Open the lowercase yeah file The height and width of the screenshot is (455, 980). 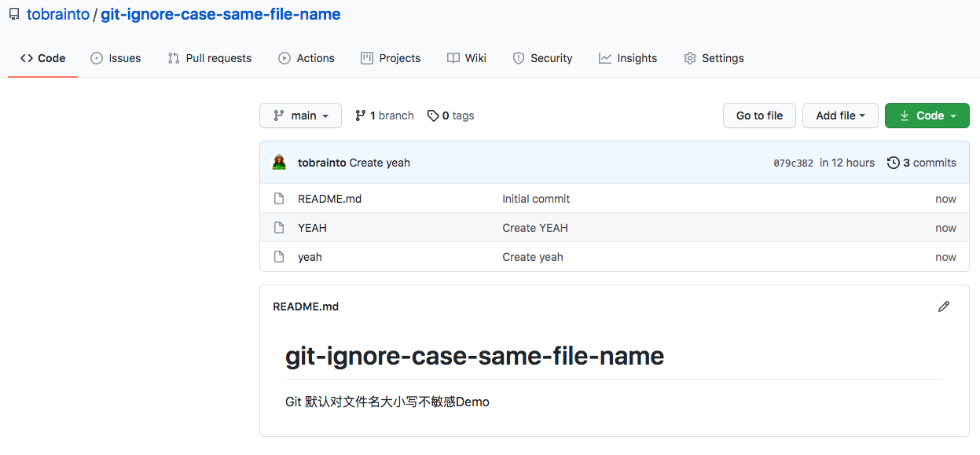310,257
